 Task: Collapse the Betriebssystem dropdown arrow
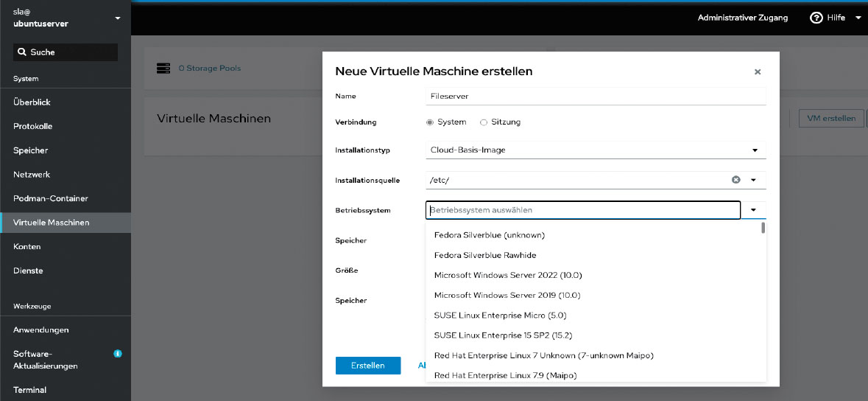[x=754, y=210]
